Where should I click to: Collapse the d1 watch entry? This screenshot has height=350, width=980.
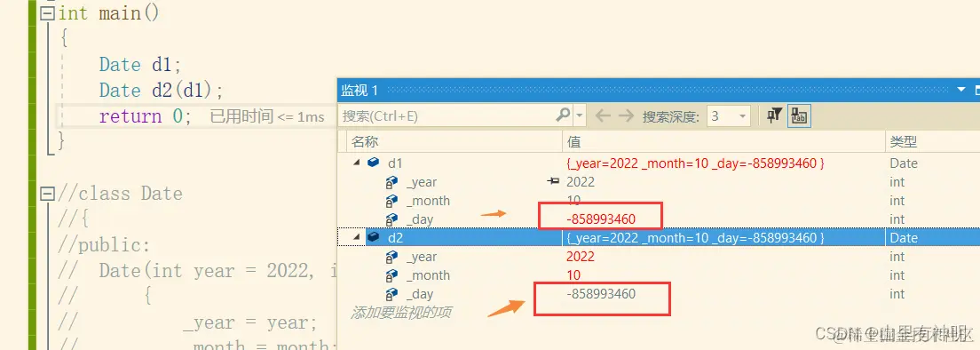pyautogui.click(x=356, y=163)
